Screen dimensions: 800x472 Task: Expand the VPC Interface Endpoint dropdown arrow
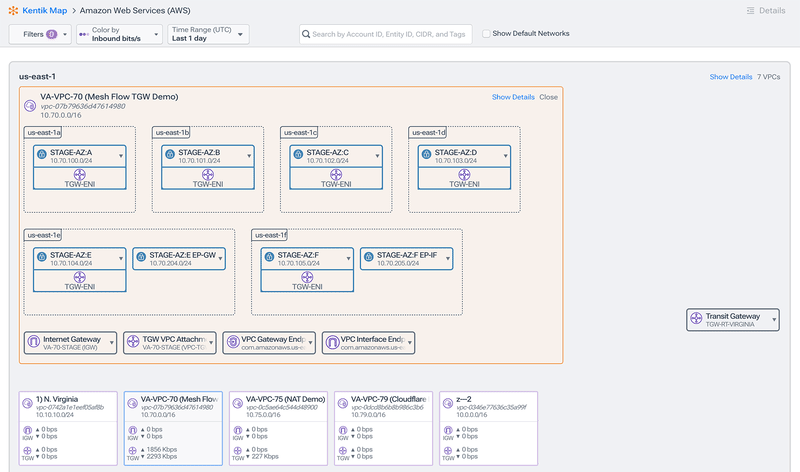tap(409, 342)
